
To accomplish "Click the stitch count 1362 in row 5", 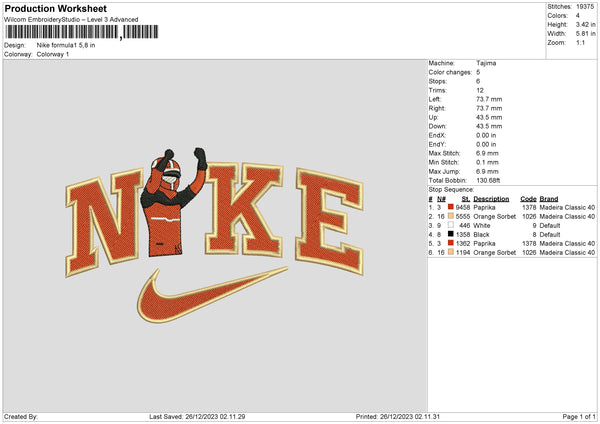I will tap(463, 243).
